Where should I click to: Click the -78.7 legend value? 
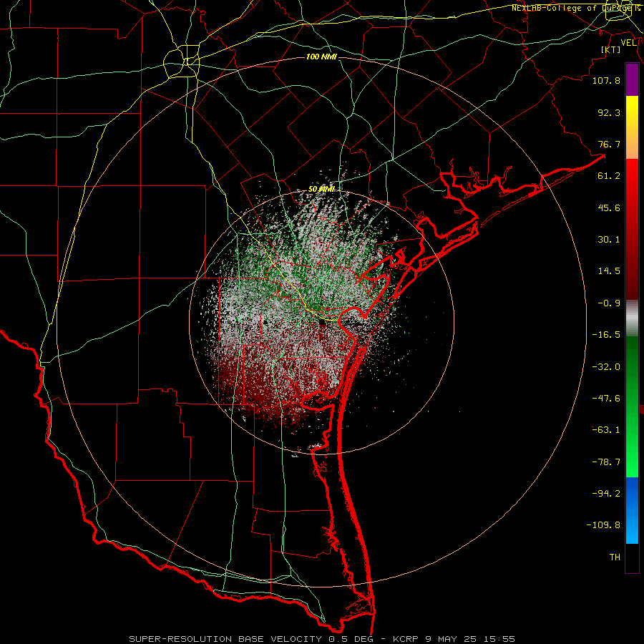[x=606, y=462]
